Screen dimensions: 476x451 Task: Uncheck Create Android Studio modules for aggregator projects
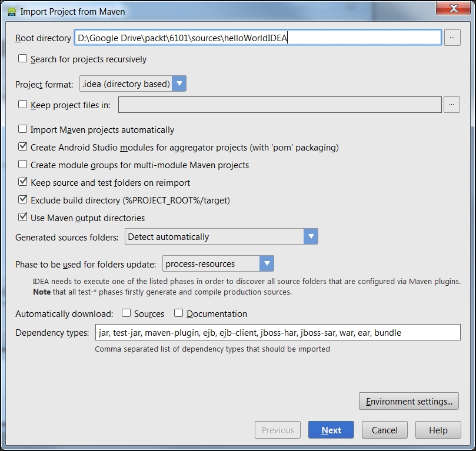pos(23,147)
